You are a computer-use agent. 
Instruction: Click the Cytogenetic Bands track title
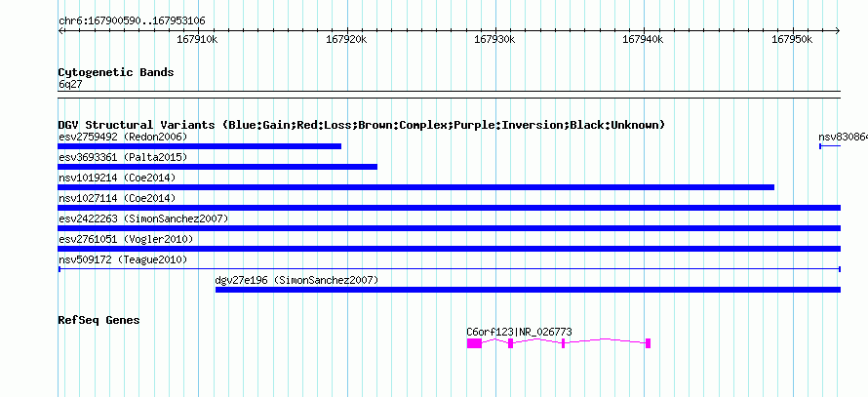pos(116,72)
